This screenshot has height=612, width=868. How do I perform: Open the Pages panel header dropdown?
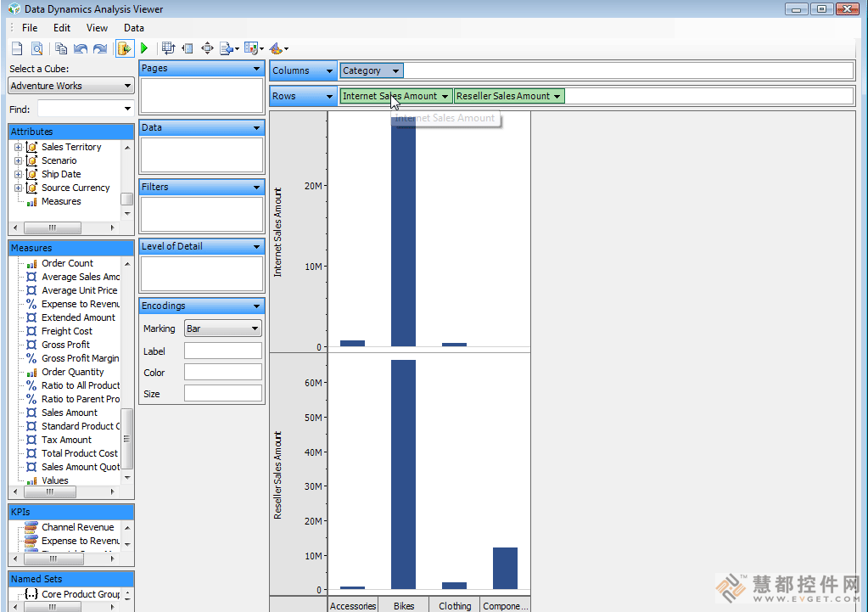[256, 69]
